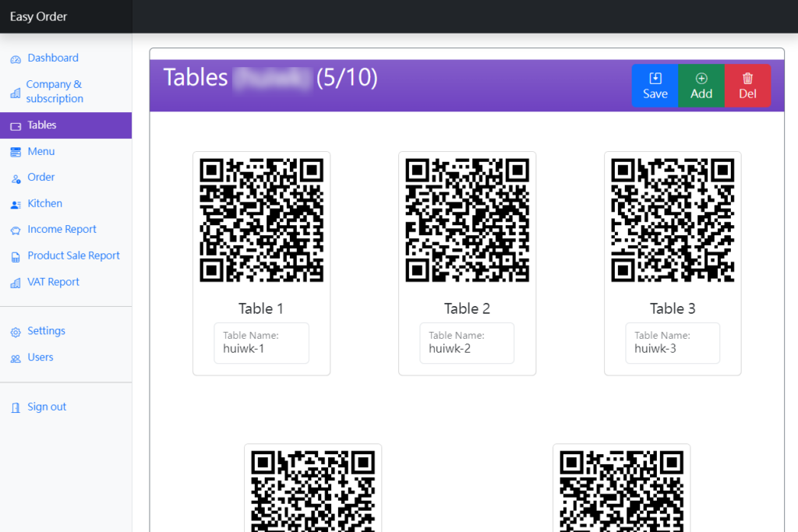Edit Table 2 name field huiwk-2
The height and width of the screenshot is (532, 798).
click(467, 344)
